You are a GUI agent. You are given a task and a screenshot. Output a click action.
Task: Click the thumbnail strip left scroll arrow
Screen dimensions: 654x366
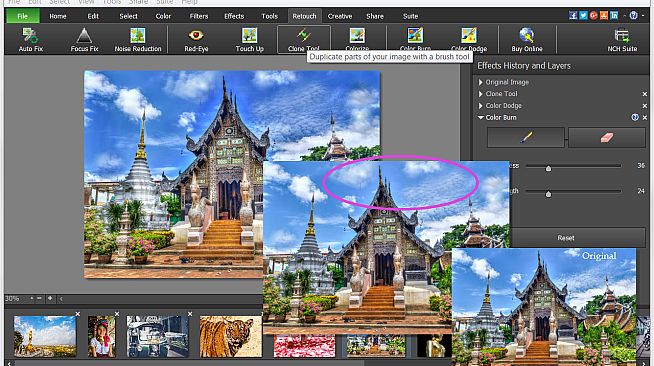9,363
